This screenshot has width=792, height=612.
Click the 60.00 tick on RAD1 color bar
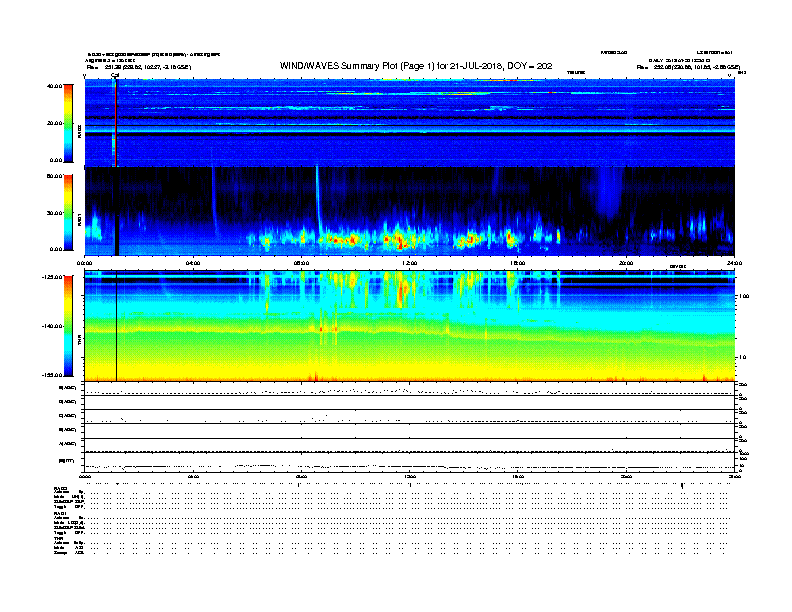coord(55,176)
